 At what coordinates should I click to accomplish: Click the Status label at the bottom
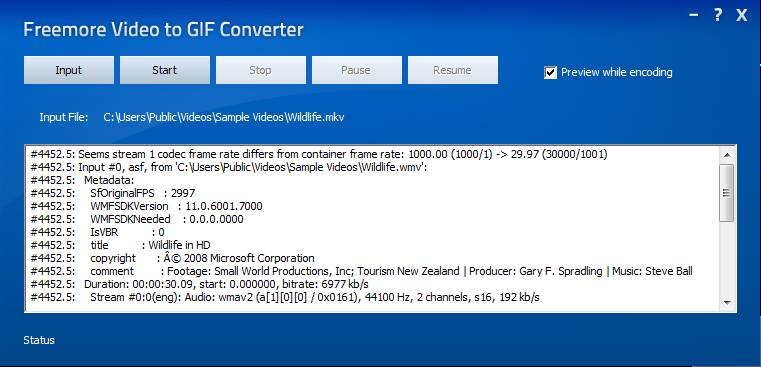click(x=39, y=340)
